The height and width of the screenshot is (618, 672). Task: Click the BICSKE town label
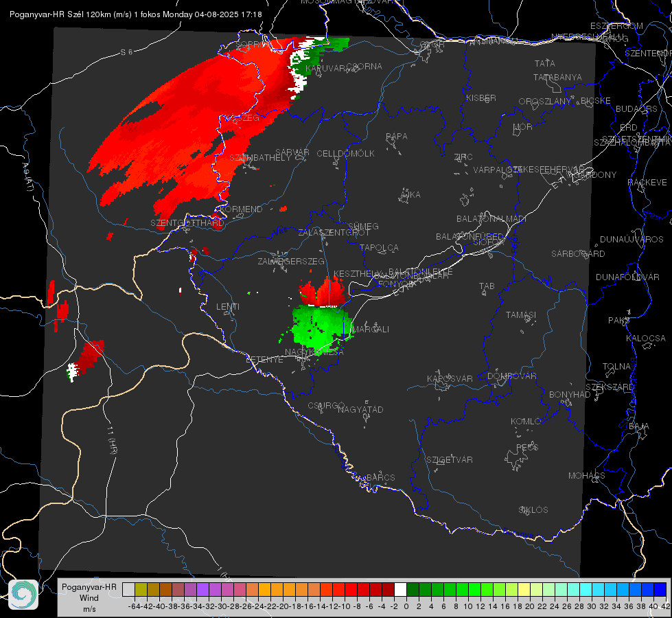(x=596, y=101)
